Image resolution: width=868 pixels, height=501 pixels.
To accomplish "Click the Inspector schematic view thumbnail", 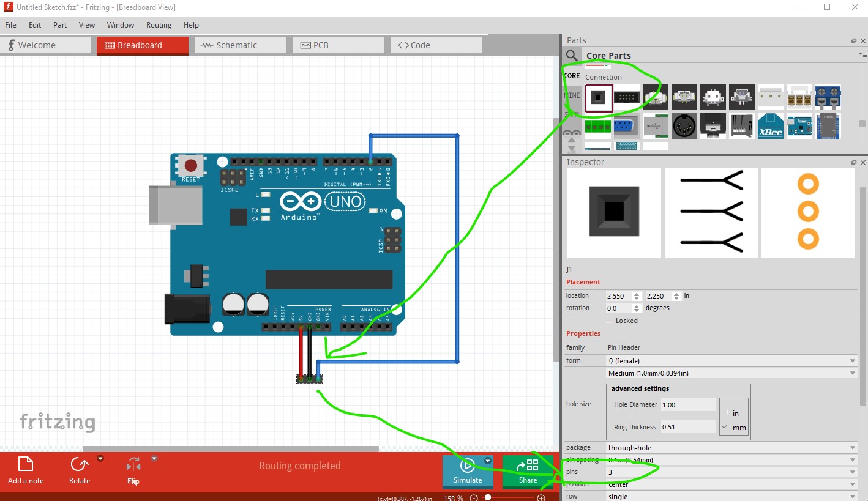I will [x=711, y=212].
